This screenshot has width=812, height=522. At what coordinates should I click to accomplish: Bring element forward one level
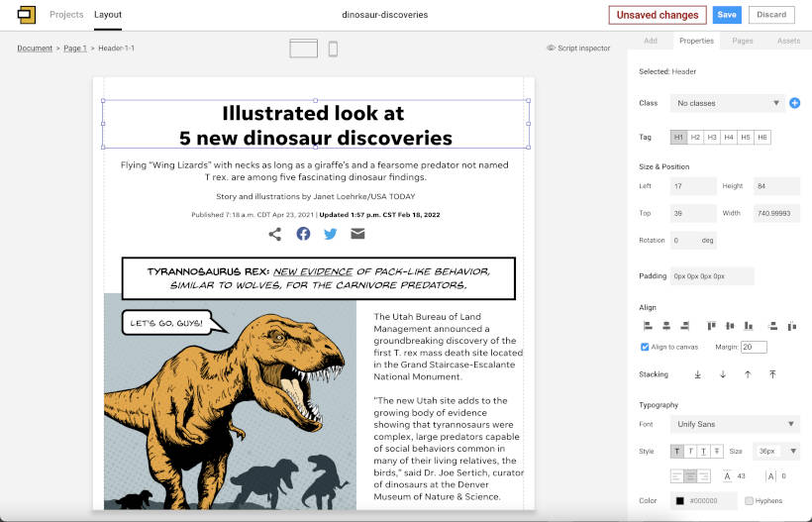coord(748,374)
